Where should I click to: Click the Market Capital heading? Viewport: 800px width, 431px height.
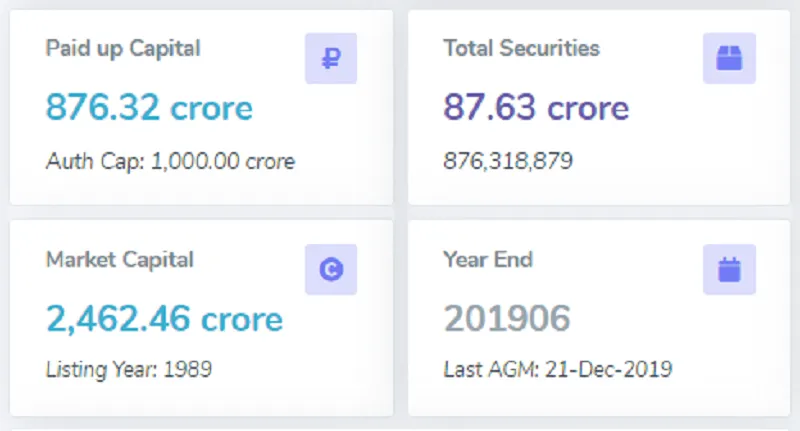click(x=119, y=259)
